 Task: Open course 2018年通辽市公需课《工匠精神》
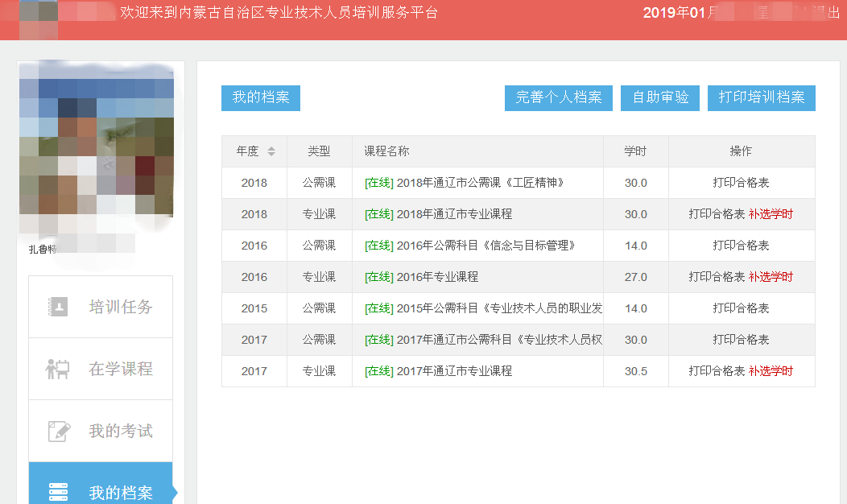pyautogui.click(x=480, y=183)
